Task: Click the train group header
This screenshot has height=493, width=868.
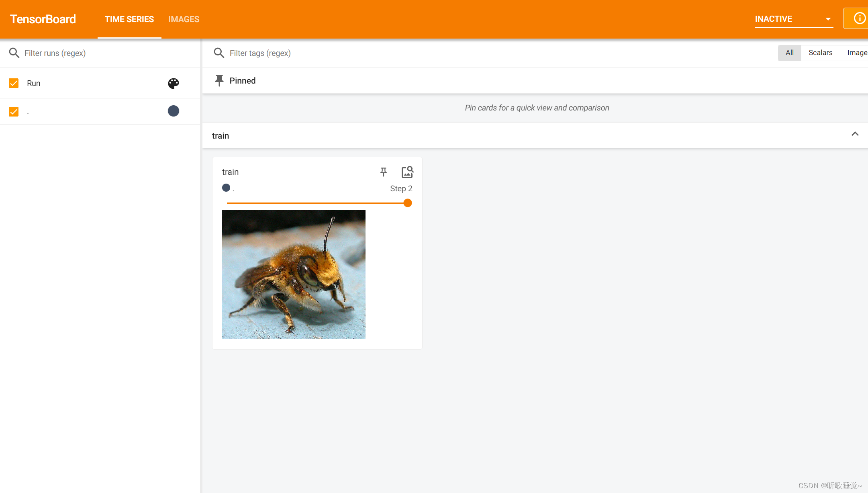Action: (221, 136)
